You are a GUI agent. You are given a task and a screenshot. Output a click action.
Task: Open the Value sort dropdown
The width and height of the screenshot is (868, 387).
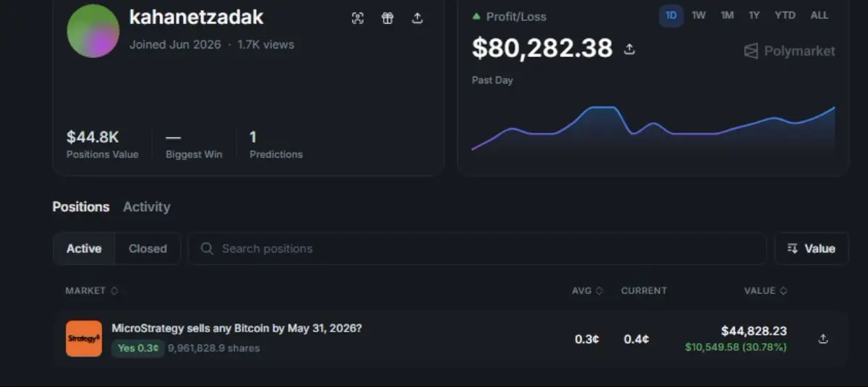(811, 249)
